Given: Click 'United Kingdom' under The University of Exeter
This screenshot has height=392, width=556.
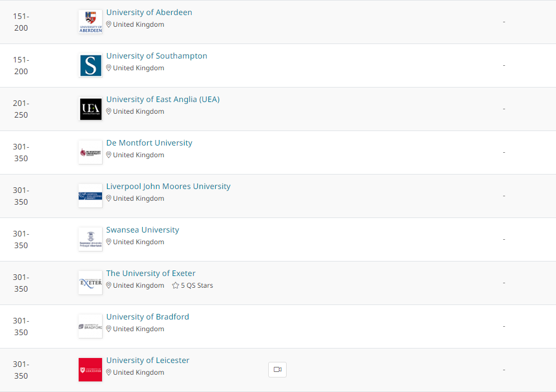Looking at the screenshot, I should coord(139,285).
